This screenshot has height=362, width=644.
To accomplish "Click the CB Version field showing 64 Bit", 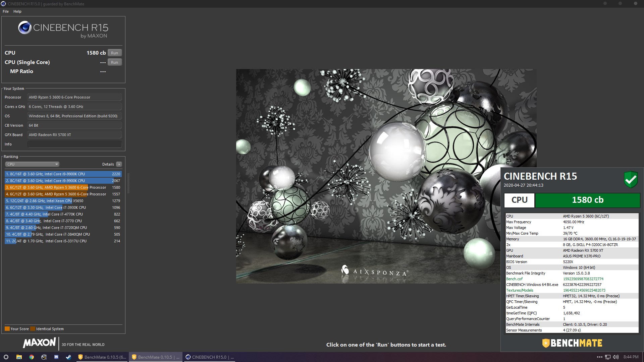I will pyautogui.click(x=74, y=125).
